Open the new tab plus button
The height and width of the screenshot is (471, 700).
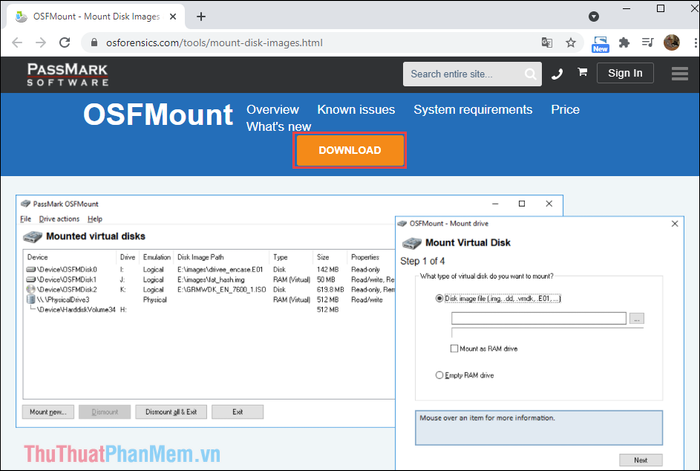pyautogui.click(x=201, y=17)
